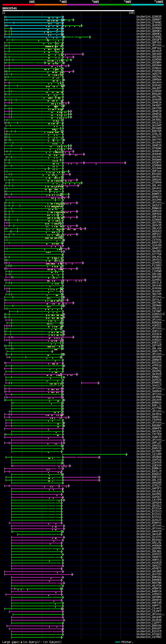Click the orange ~40% identity legend segment
The image size is (166, 644).
pos(51,4)
